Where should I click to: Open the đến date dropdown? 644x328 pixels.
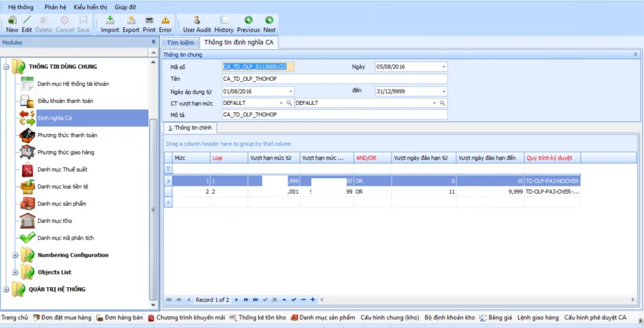click(x=444, y=91)
